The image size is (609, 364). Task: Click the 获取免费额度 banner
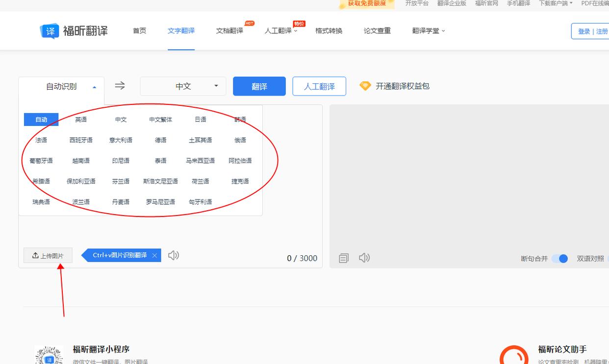(x=367, y=4)
